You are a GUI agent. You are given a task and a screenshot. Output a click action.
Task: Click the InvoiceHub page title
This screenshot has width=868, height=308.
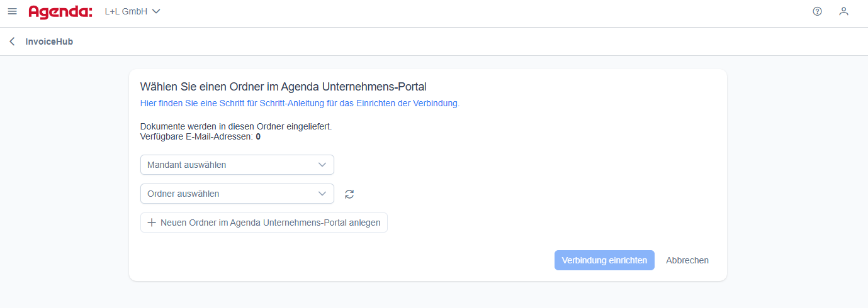(49, 42)
